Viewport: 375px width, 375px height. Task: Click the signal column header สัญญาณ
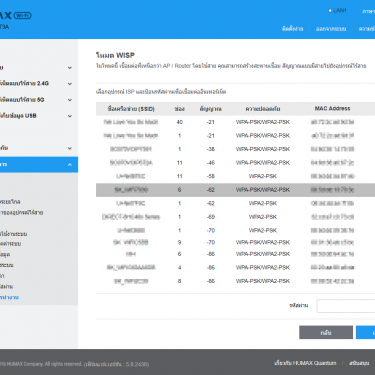click(210, 109)
